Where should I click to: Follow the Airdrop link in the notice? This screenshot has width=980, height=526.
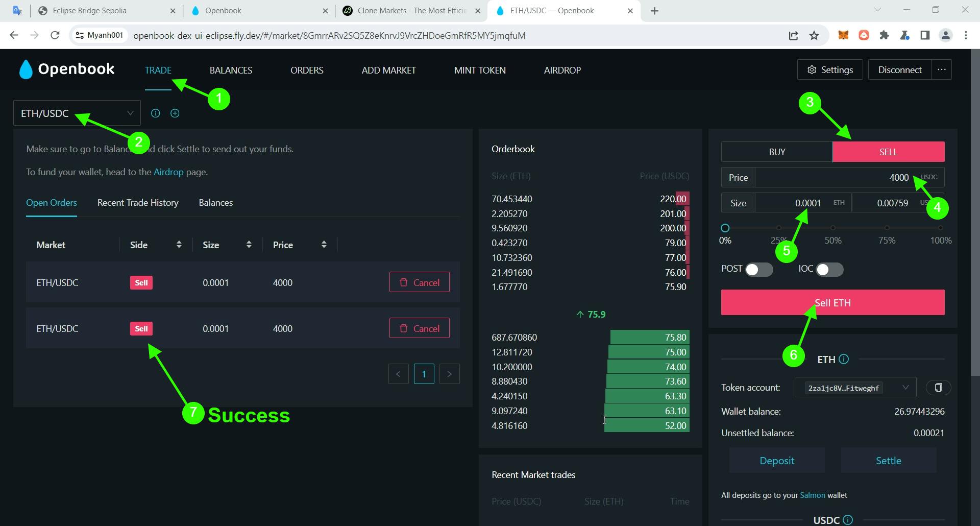click(x=168, y=172)
